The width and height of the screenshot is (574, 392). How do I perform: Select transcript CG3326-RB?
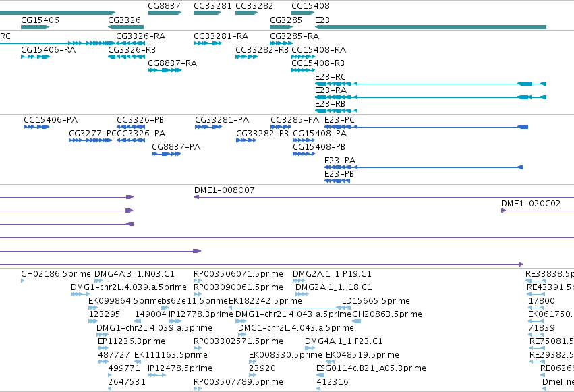[x=126, y=57]
